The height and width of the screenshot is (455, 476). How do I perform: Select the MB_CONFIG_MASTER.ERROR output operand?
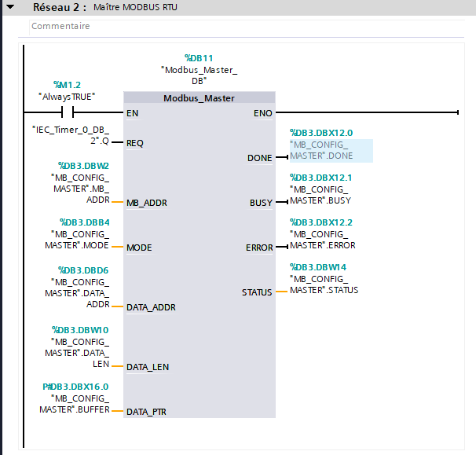coord(322,239)
